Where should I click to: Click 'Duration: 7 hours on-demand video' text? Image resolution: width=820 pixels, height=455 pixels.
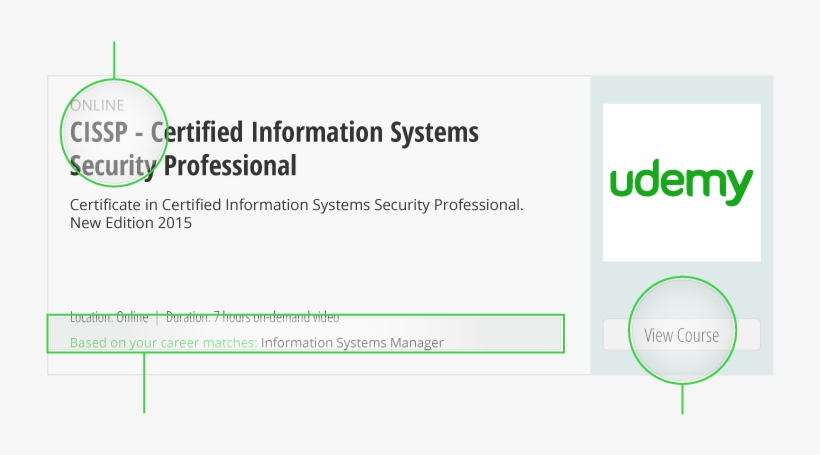click(252, 317)
